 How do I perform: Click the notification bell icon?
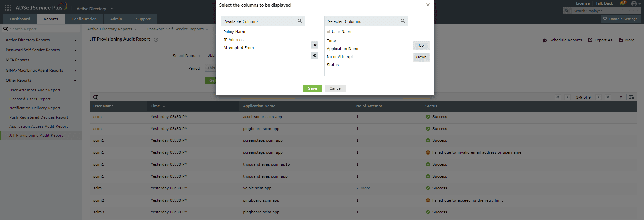click(x=623, y=3)
